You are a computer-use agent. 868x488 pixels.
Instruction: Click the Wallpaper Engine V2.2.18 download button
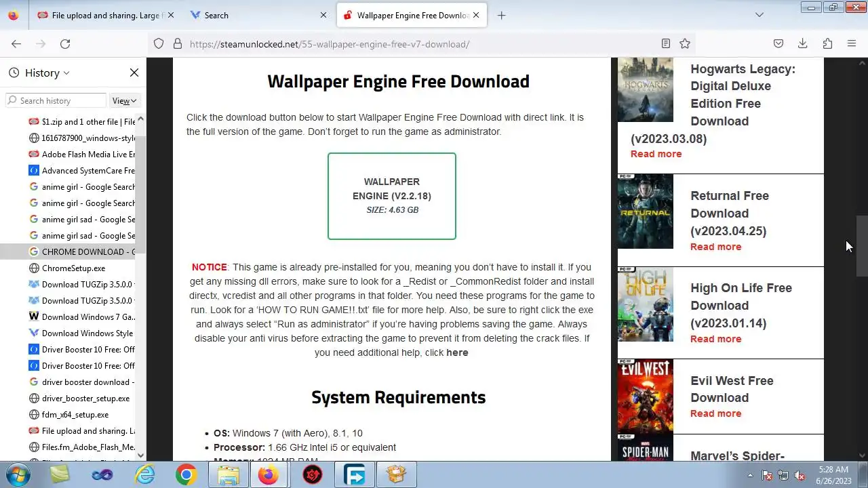tap(392, 196)
